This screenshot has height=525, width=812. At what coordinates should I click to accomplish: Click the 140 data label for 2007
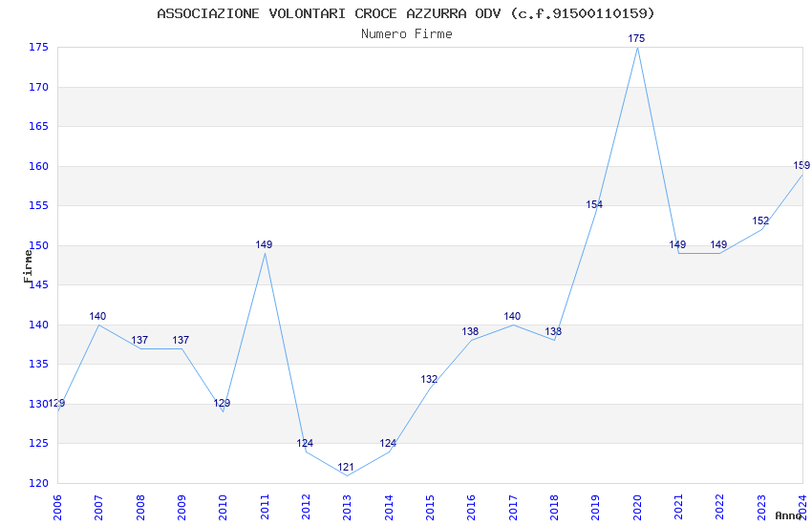[x=97, y=316]
